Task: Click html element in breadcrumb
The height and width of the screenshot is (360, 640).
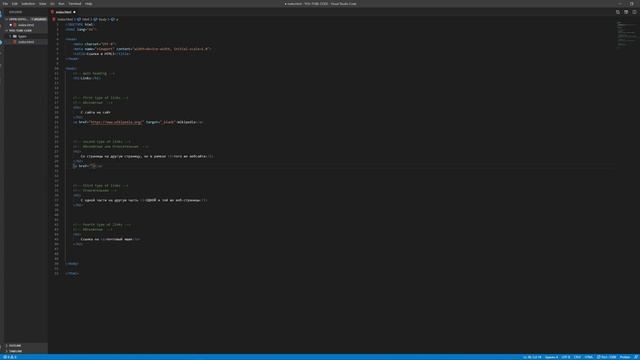Action: 85,19
